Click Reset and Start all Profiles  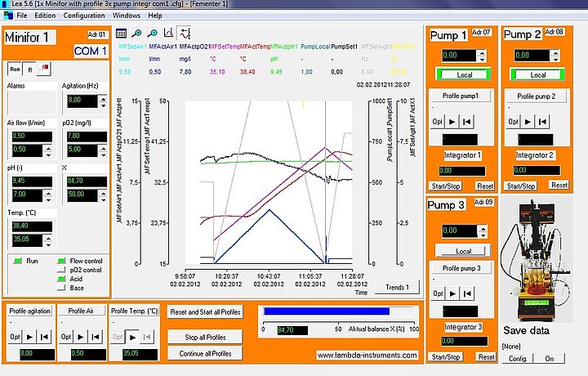coord(205,311)
